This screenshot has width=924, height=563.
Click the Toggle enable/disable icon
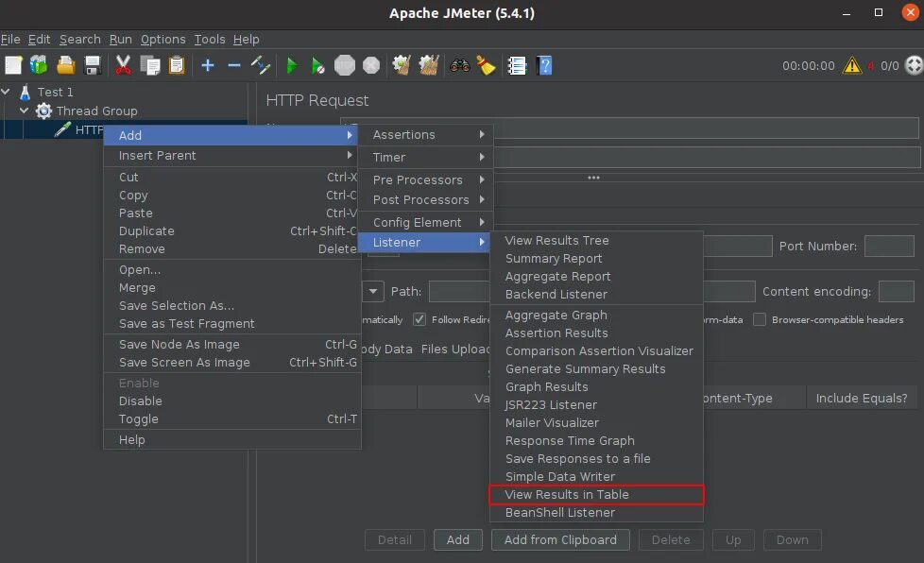pyautogui.click(x=261, y=65)
